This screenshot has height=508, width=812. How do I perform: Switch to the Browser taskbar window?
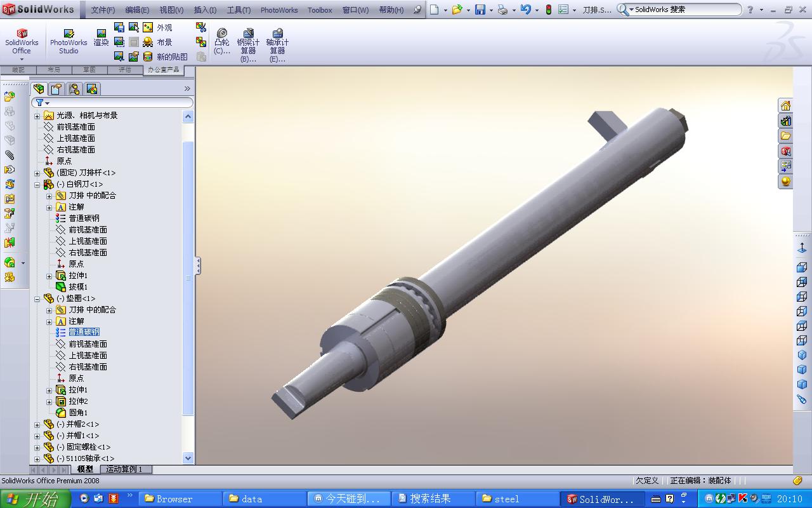(x=180, y=499)
